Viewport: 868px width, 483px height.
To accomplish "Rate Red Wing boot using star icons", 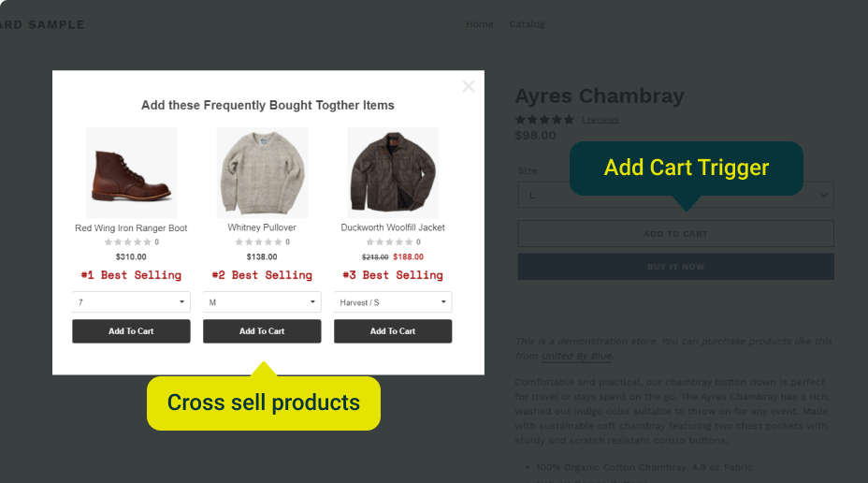I will click(127, 242).
